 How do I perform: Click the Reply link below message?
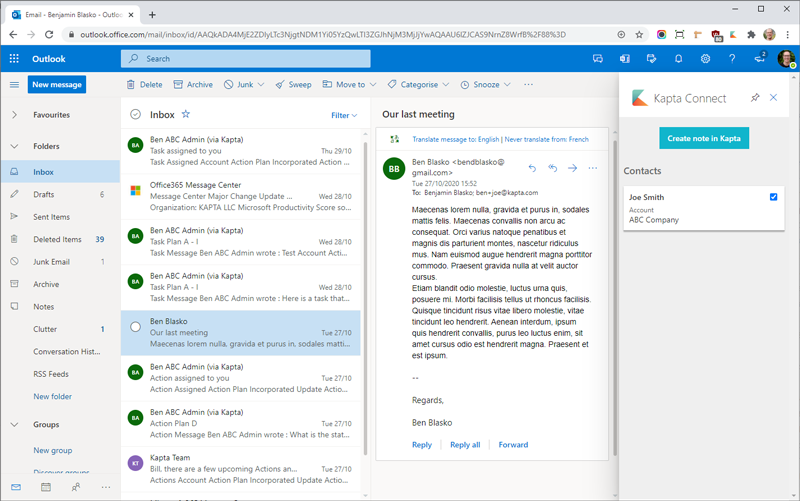(x=421, y=445)
